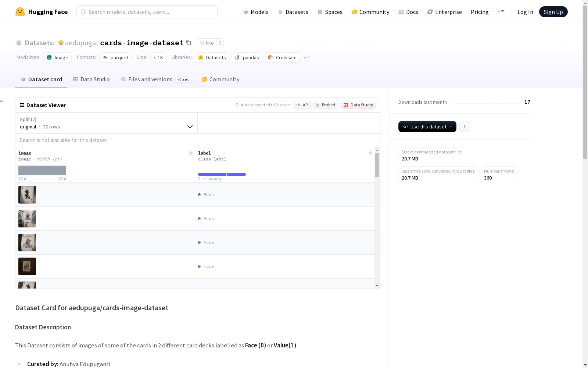Go to Spaces
Image resolution: width=588 pixels, height=368 pixels.
coord(330,12)
